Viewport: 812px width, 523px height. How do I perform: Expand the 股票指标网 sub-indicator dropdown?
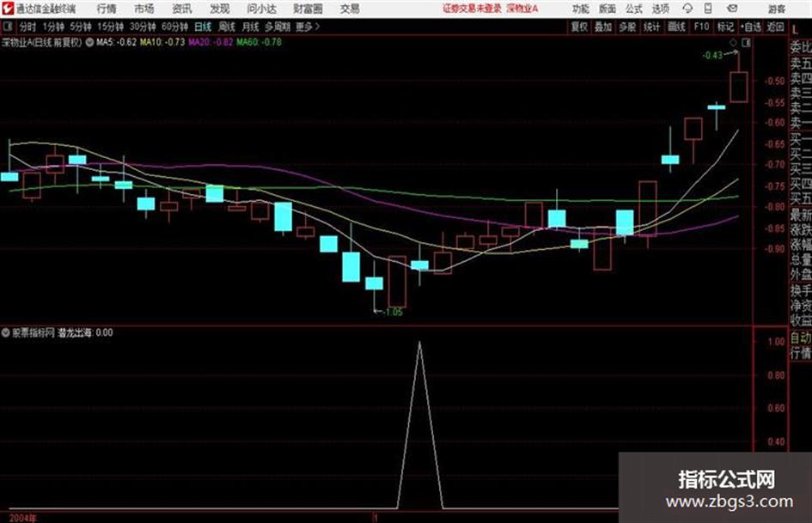(6, 332)
